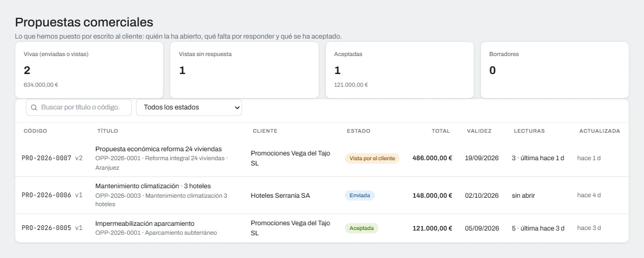Image resolution: width=644 pixels, height=258 pixels.
Task: Open proposal code PRO-2026-0005
Action: (47, 228)
